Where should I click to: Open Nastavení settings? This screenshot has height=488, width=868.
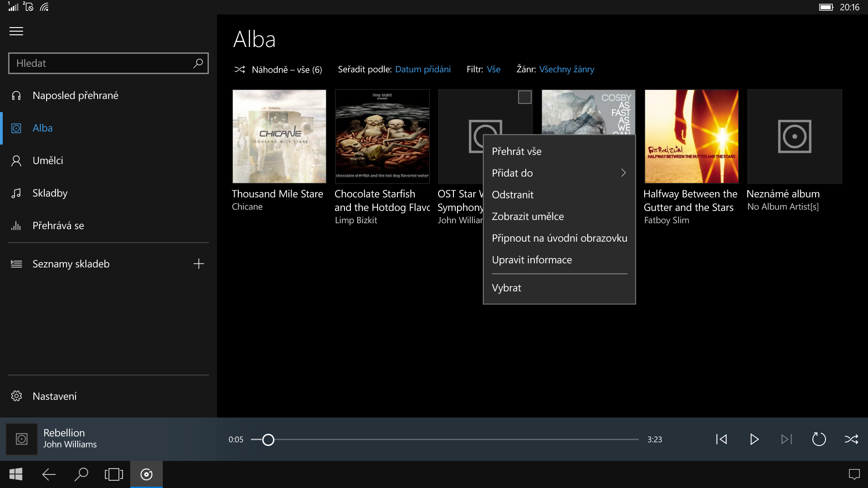coord(54,396)
